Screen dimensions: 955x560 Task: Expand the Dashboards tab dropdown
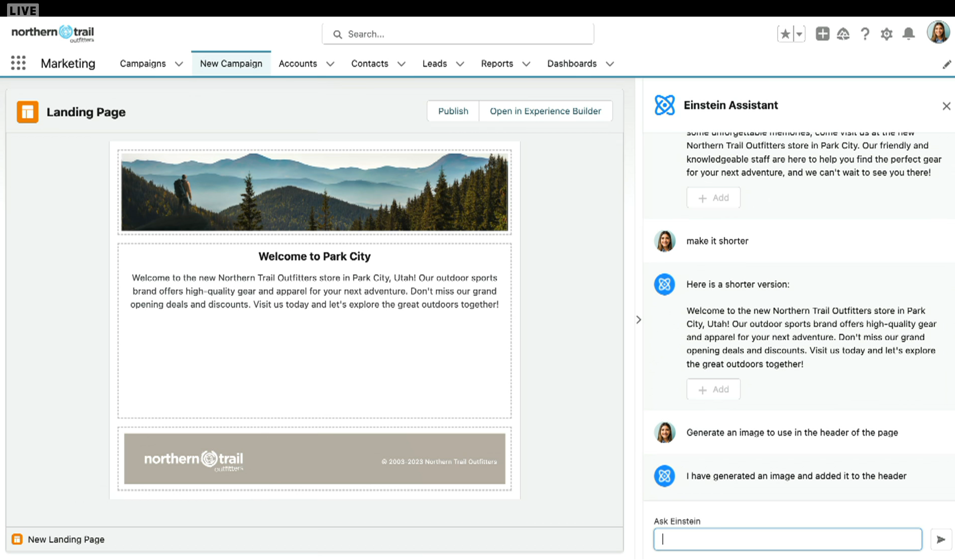click(x=609, y=64)
